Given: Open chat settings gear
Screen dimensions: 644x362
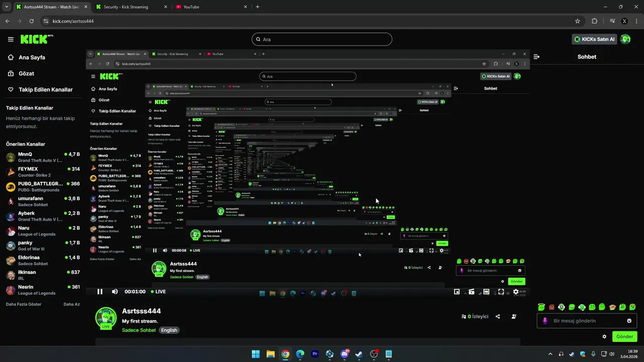Looking at the screenshot, I should (604, 336).
